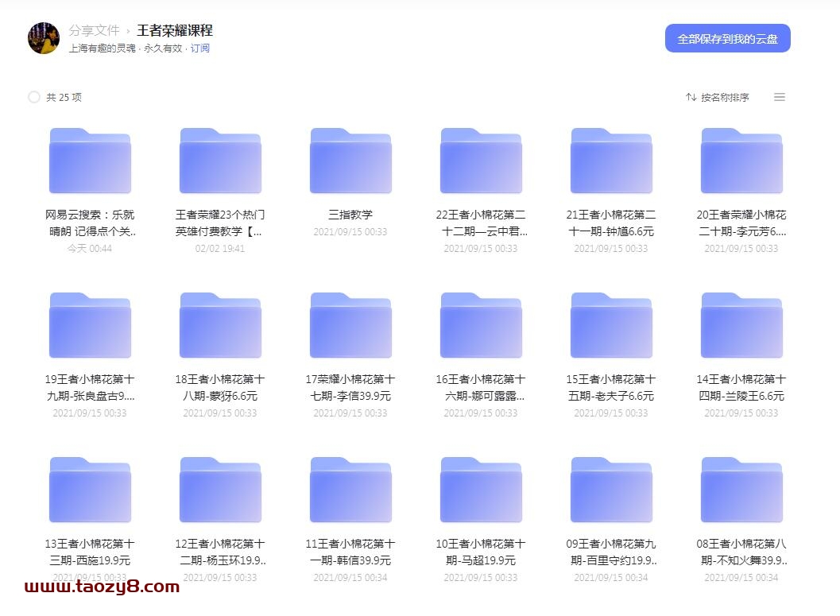Open folder icon for 18期 蒙犽6.6元
The height and width of the screenshot is (616, 840).
coord(220,325)
